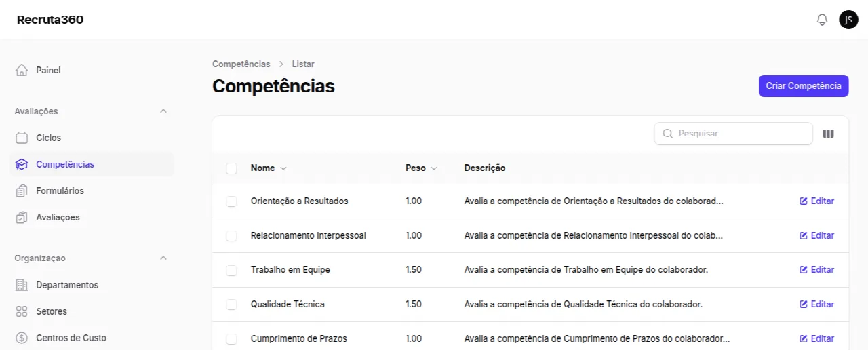Click the edit pencil icon for Trabalho em Equipe

(x=804, y=269)
